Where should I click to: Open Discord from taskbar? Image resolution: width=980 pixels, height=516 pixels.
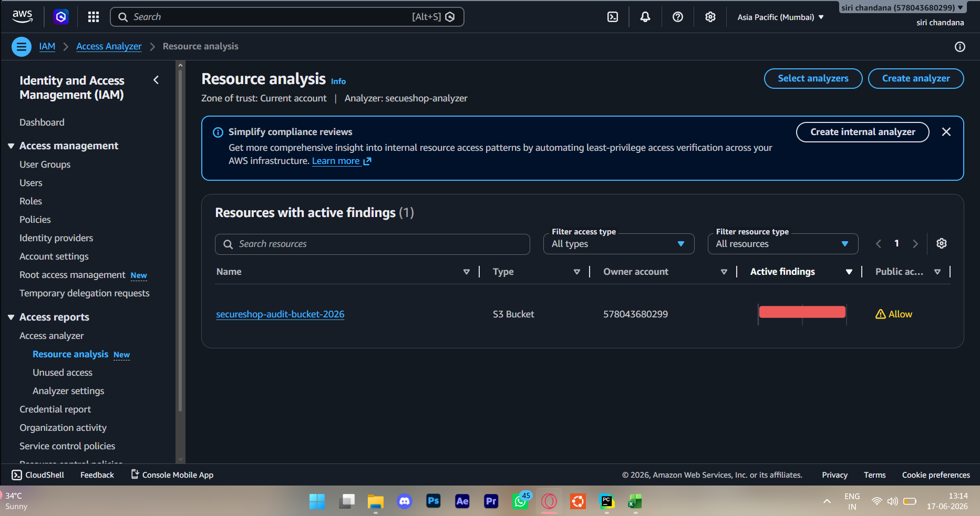point(404,501)
